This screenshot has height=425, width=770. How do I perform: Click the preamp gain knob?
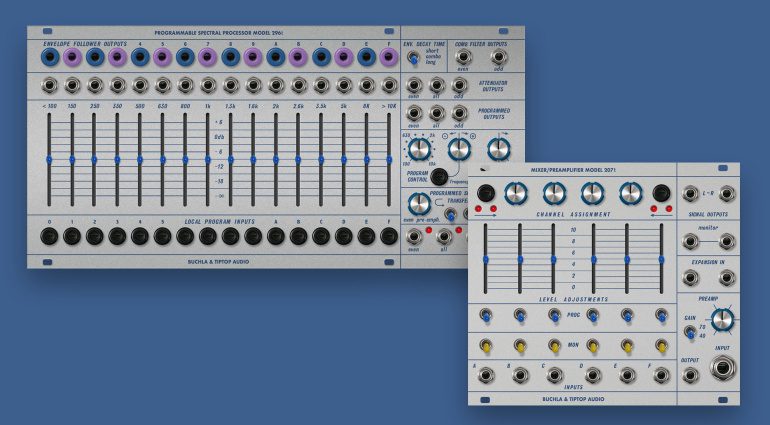click(723, 319)
